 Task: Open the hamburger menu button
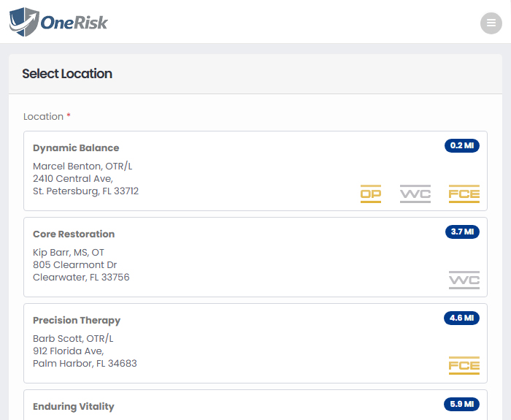491,23
